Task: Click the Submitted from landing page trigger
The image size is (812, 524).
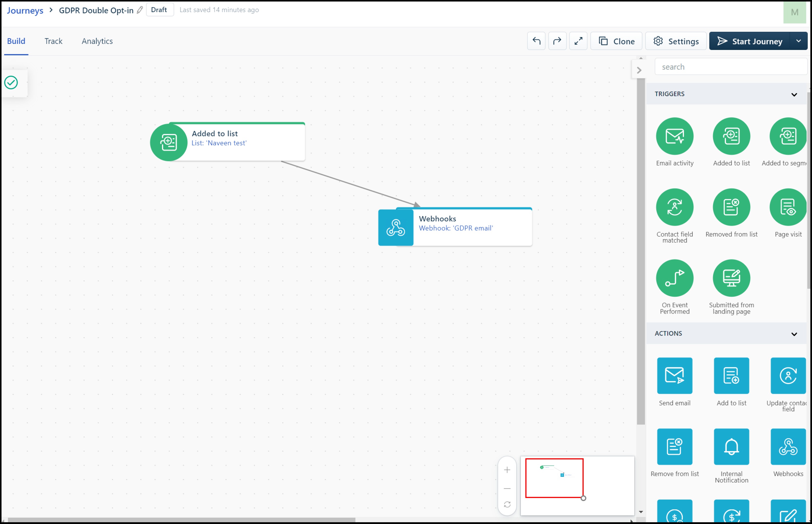Action: (731, 278)
